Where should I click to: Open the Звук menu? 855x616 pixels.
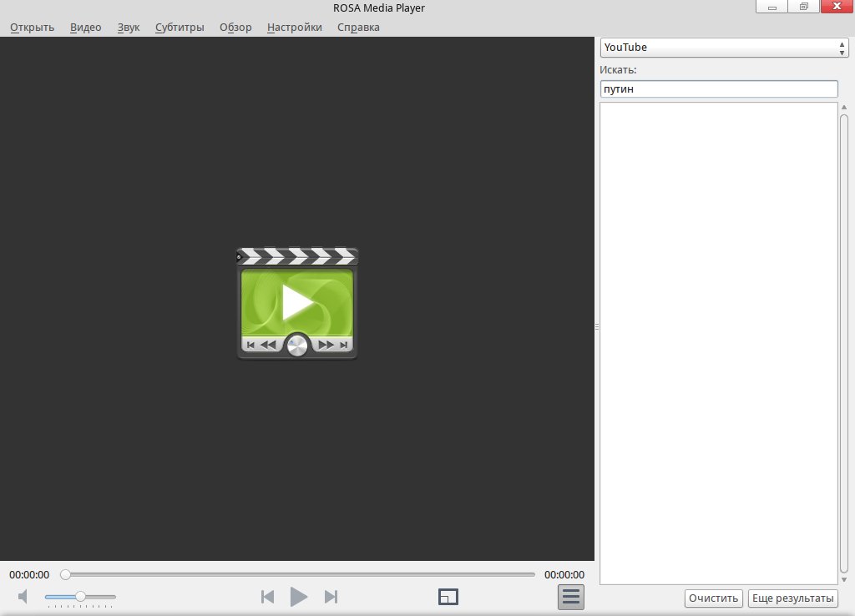point(129,27)
